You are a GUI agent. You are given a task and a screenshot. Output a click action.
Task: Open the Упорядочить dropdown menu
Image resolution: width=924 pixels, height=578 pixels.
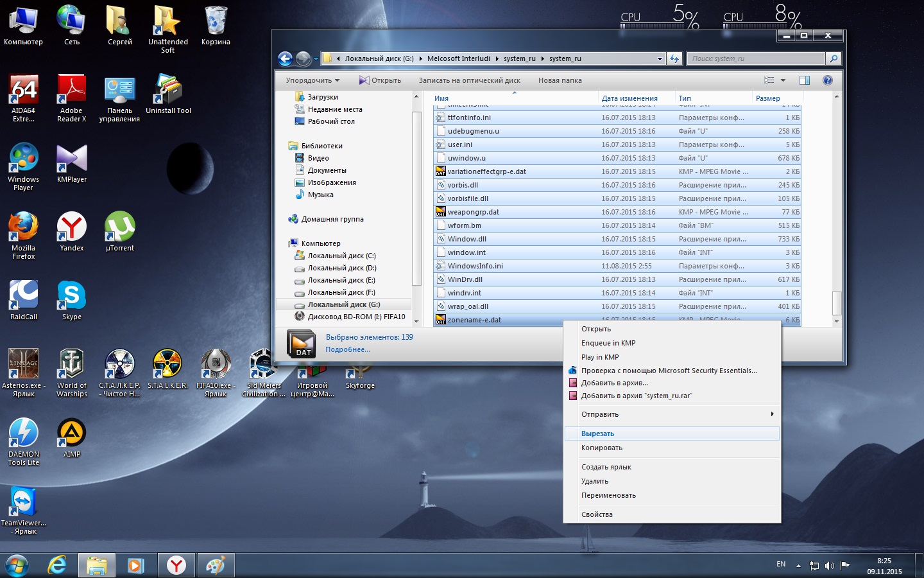point(312,80)
